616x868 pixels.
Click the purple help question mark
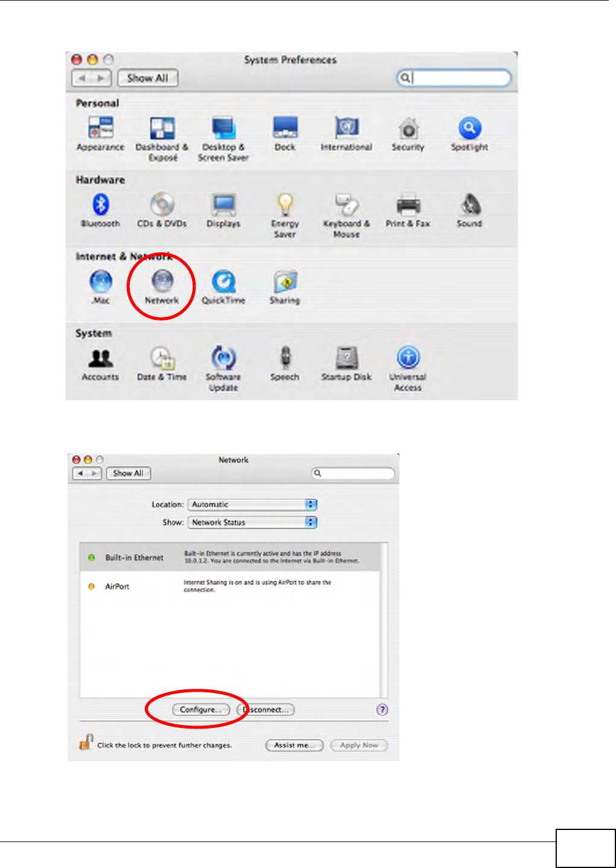[382, 710]
